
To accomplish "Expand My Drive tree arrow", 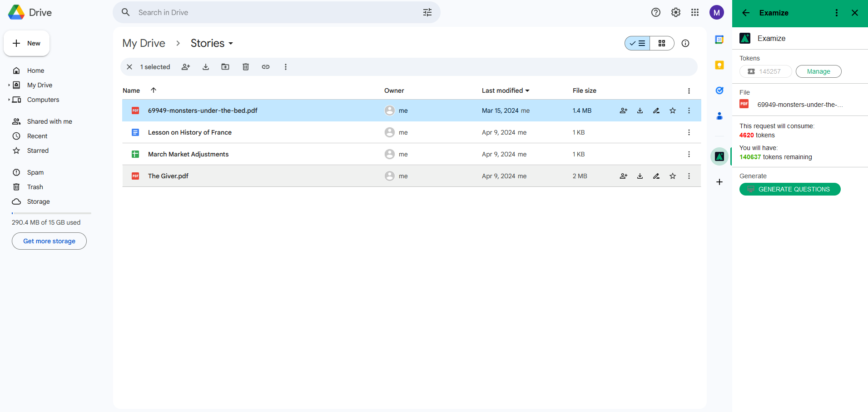I will [9, 85].
